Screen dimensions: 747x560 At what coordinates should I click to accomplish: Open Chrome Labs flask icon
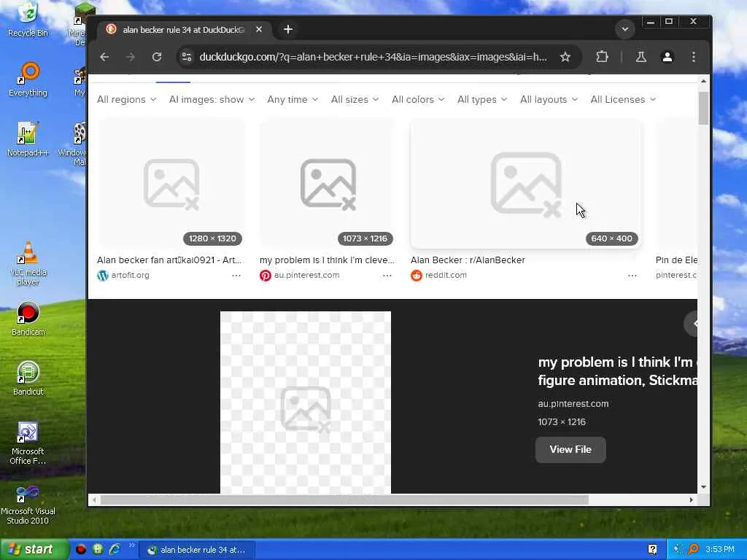(640, 57)
